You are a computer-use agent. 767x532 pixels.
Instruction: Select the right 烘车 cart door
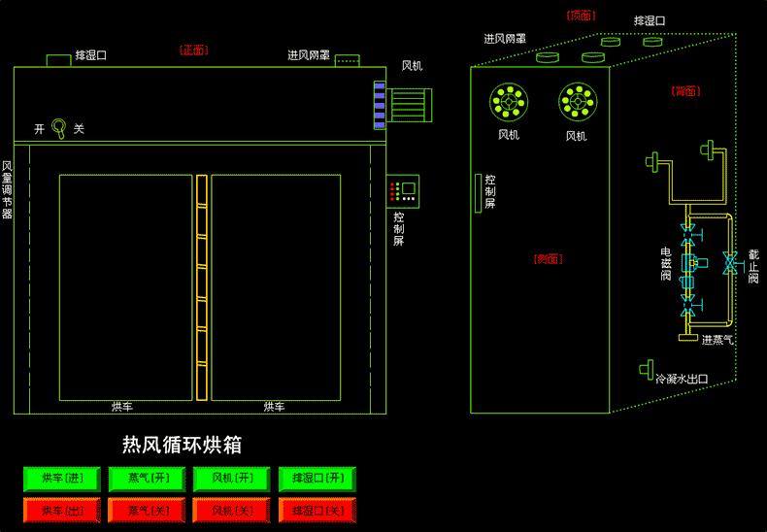click(276, 287)
